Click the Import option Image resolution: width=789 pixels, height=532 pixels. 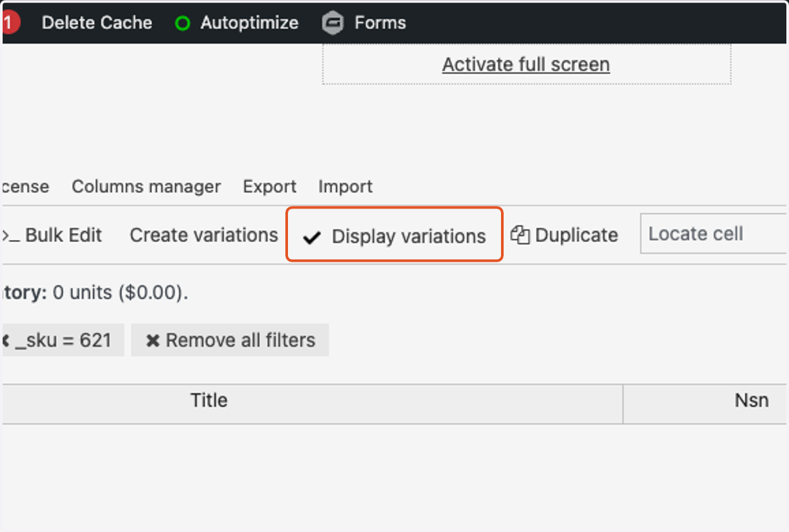[x=345, y=187]
